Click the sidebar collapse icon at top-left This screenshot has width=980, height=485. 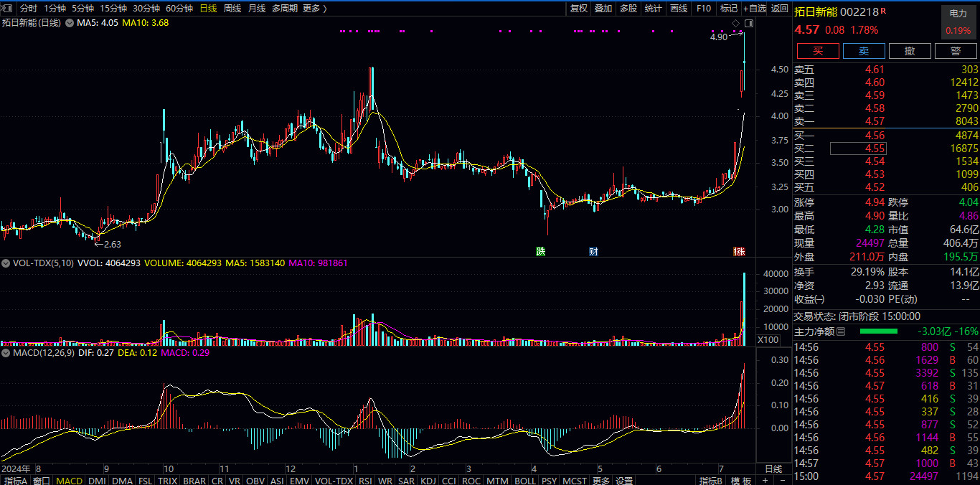point(8,9)
